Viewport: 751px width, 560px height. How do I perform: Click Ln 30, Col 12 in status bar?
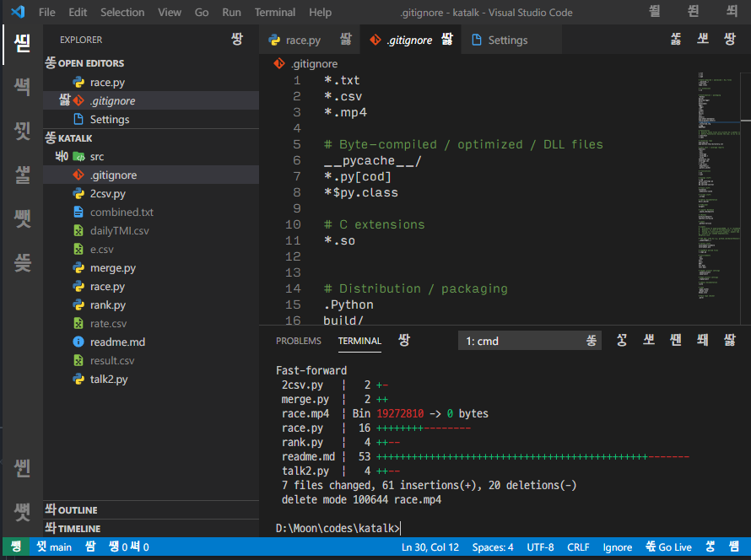[x=430, y=547]
